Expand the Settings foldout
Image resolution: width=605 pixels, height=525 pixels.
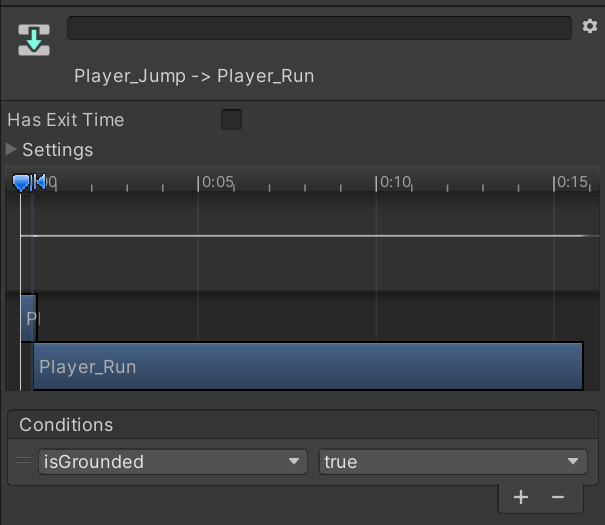coord(12,150)
